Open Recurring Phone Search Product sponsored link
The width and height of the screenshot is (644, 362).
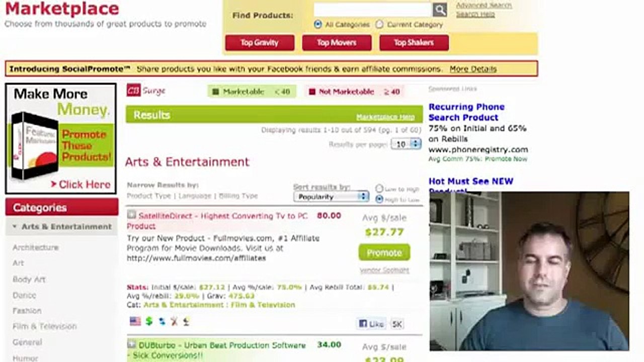pyautogui.click(x=466, y=112)
